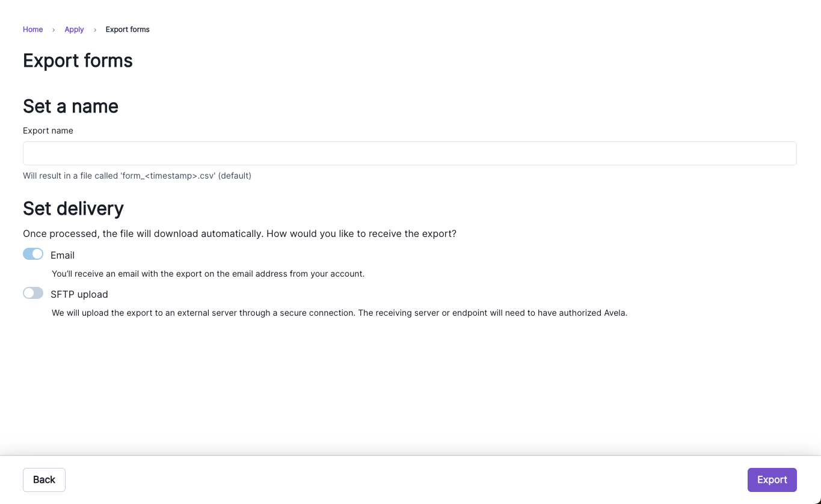Disable the Email delivery toggle
Viewport: 821px width, 504px height.
pyautogui.click(x=33, y=254)
